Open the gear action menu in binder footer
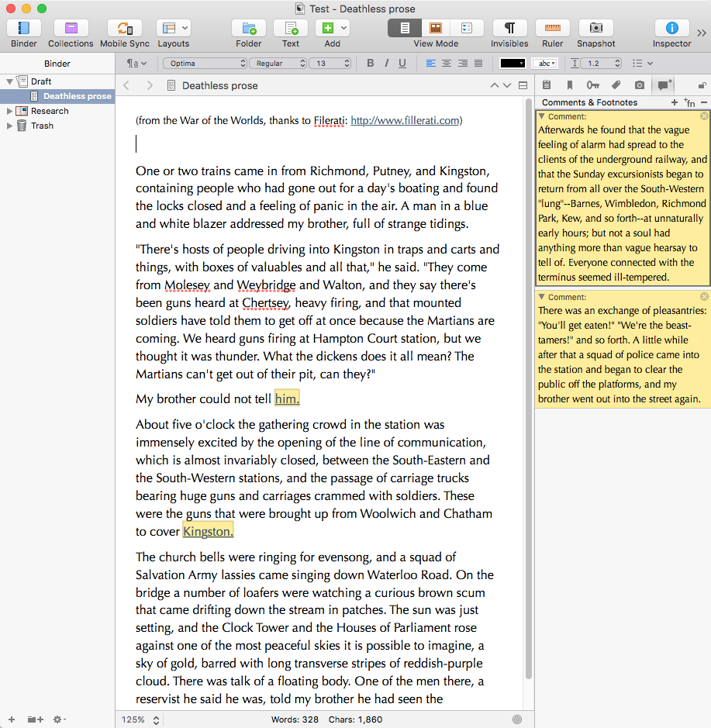The height and width of the screenshot is (728, 711). click(59, 719)
